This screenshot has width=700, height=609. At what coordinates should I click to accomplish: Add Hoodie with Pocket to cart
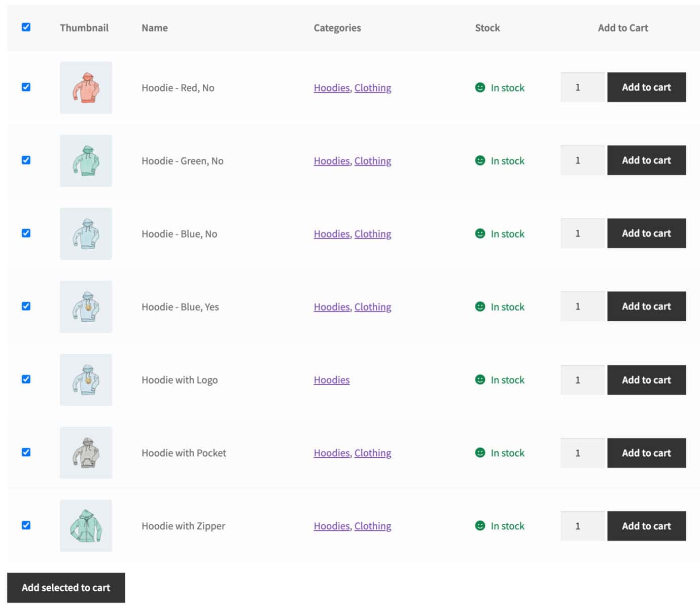tap(646, 453)
